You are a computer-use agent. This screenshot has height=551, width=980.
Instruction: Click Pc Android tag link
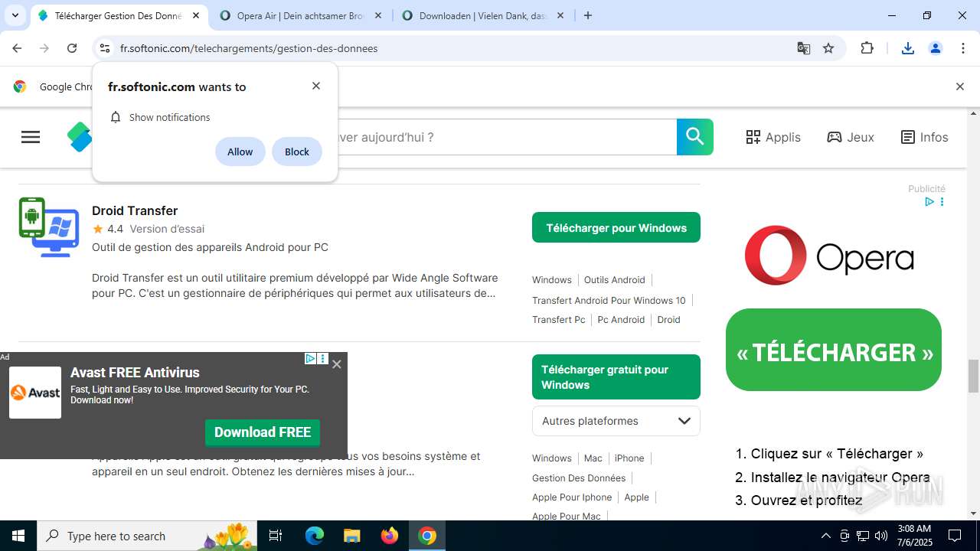coord(621,320)
